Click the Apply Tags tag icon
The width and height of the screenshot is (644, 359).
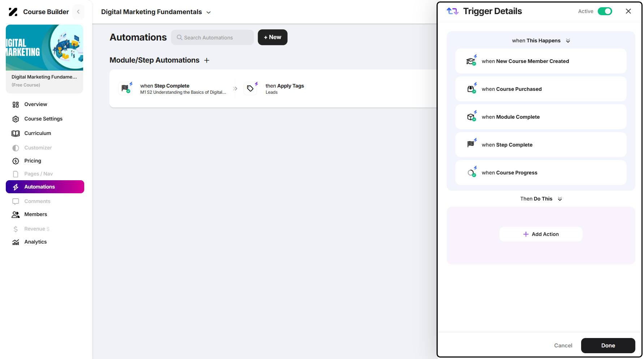tap(250, 88)
